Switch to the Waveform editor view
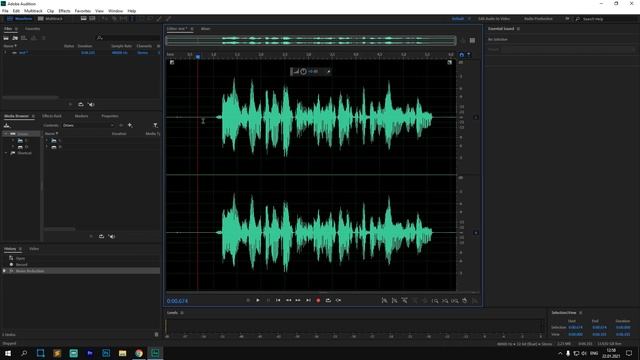Image resolution: width=640 pixels, height=360 pixels. [x=19, y=19]
